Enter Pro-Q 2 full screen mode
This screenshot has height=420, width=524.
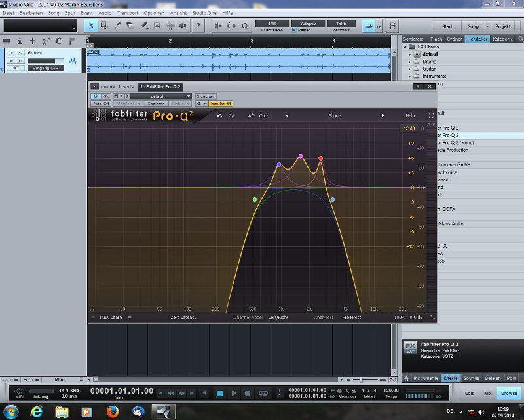click(431, 116)
